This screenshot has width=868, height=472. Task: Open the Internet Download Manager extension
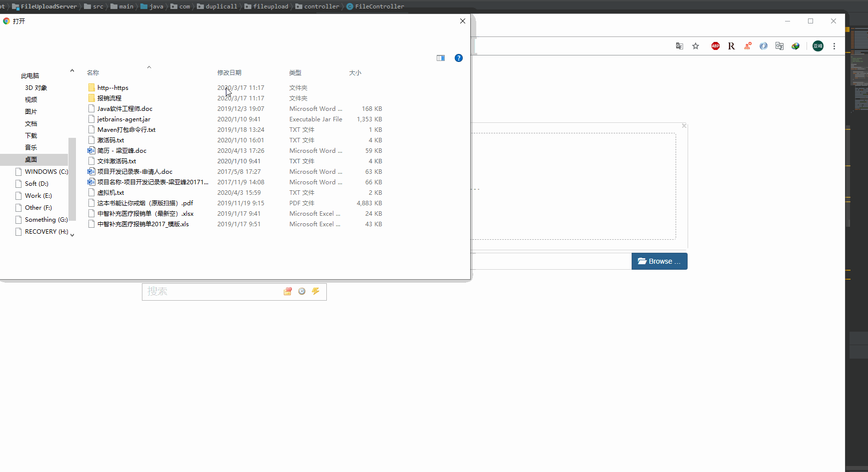point(796,46)
